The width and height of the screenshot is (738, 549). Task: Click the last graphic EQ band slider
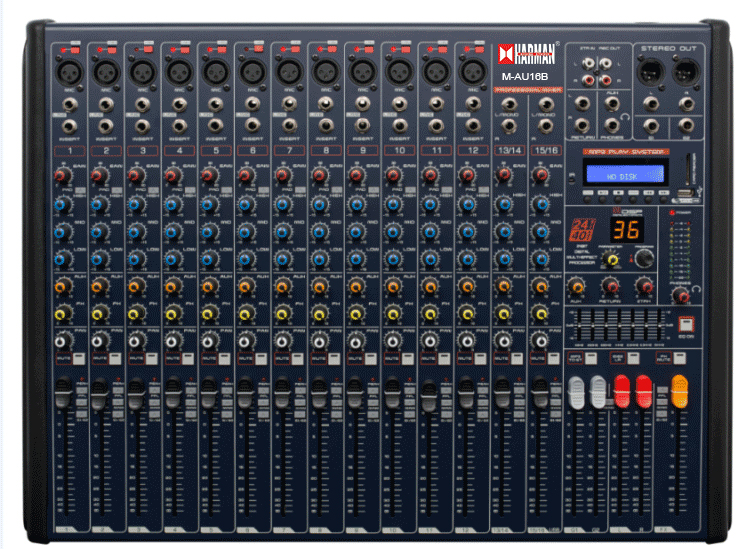659,325
